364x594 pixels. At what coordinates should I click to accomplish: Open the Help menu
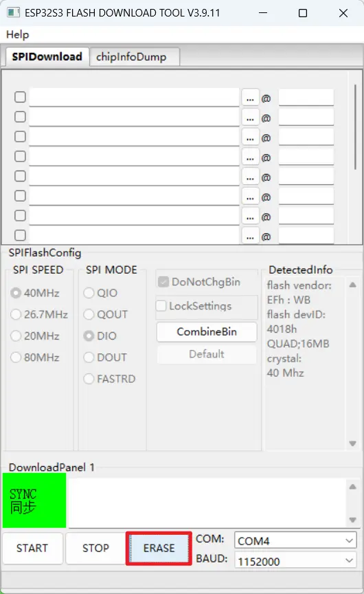point(17,35)
